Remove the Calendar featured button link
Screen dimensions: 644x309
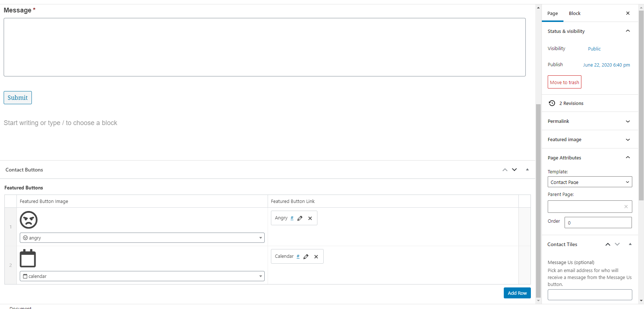[x=316, y=257]
